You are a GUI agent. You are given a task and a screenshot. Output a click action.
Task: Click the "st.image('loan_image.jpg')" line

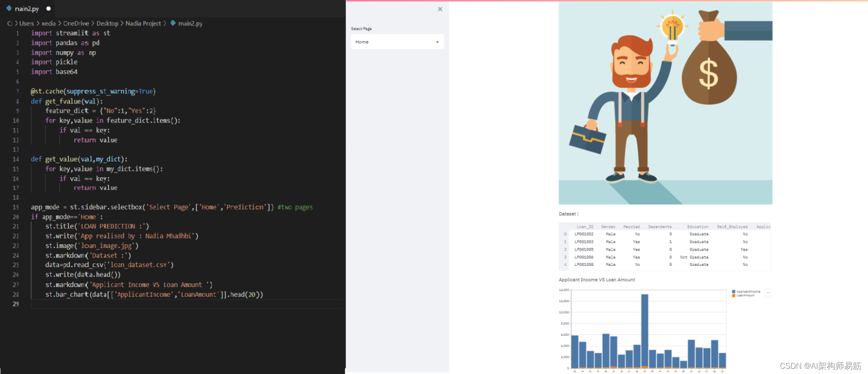[92, 246]
